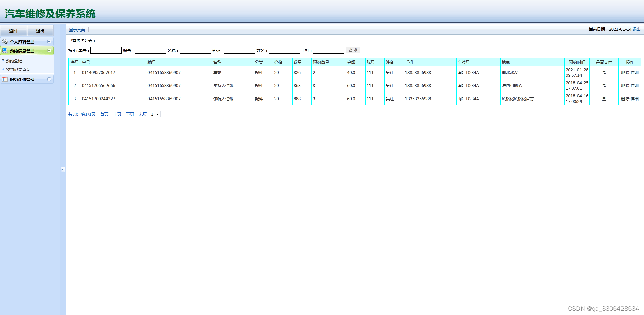Go to 首页 in pagination
This screenshot has width=644, height=315.
click(104, 114)
